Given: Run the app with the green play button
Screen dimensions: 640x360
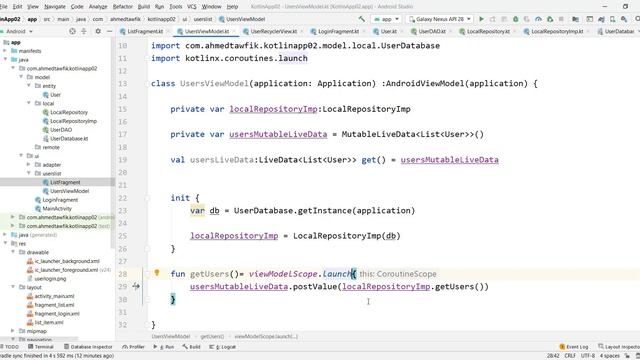Looking at the screenshot, I should [481, 19].
